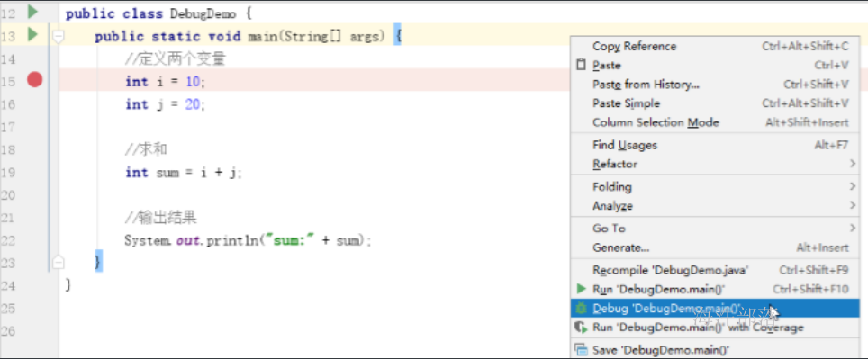Toggle the breakpoint on line 15
The width and height of the screenshot is (868, 359).
pos(35,81)
